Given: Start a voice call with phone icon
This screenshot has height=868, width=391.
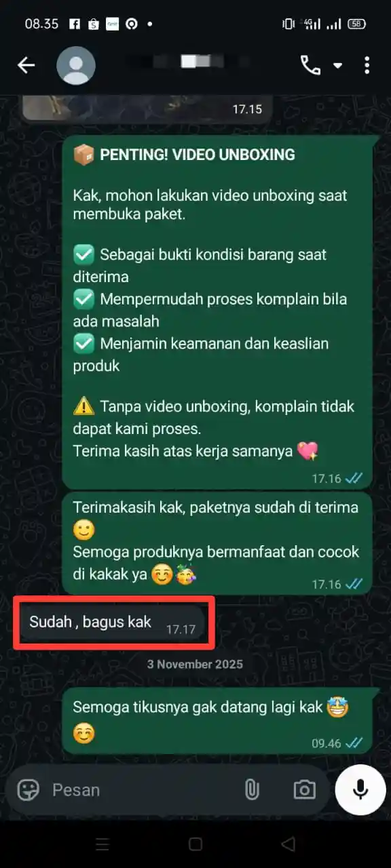Looking at the screenshot, I should 310,65.
